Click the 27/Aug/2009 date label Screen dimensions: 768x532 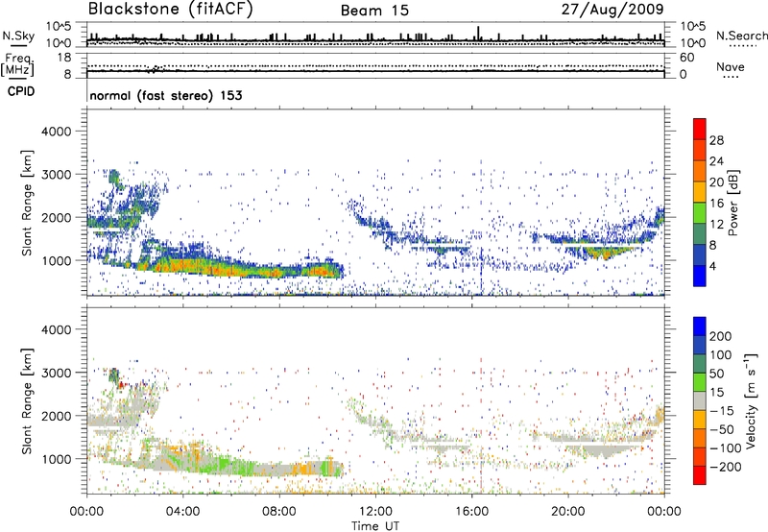(x=612, y=9)
